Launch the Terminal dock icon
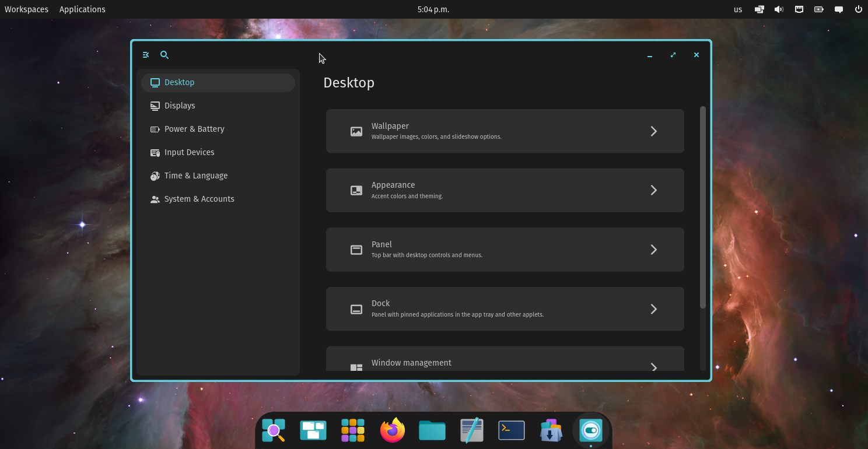The image size is (868, 449). pos(512,430)
